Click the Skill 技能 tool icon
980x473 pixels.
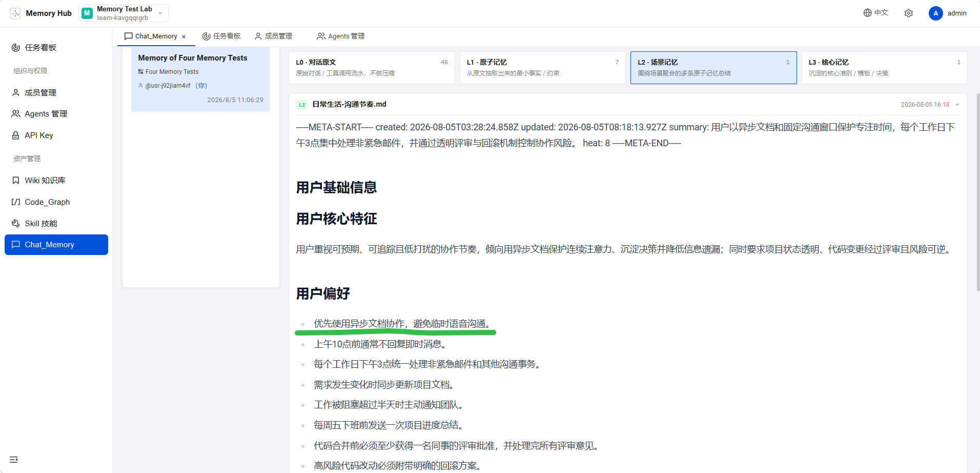point(16,224)
